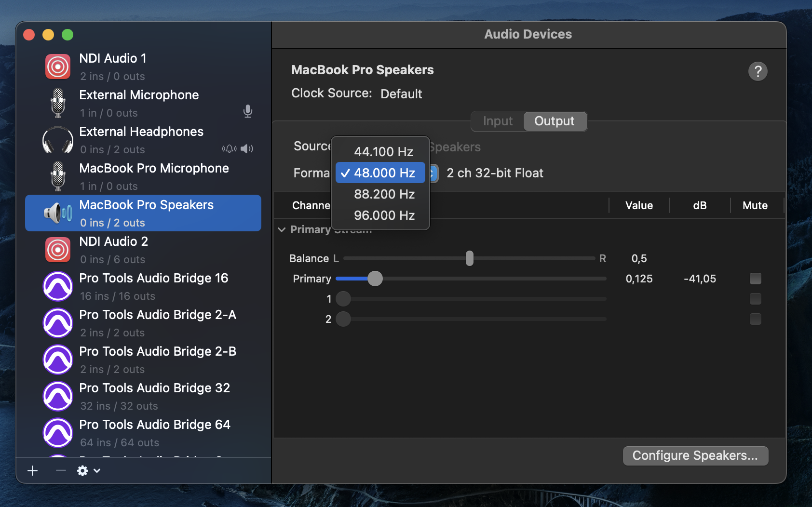The image size is (812, 507).
Task: Click the NDI Audio 2 device icon
Action: tap(58, 250)
